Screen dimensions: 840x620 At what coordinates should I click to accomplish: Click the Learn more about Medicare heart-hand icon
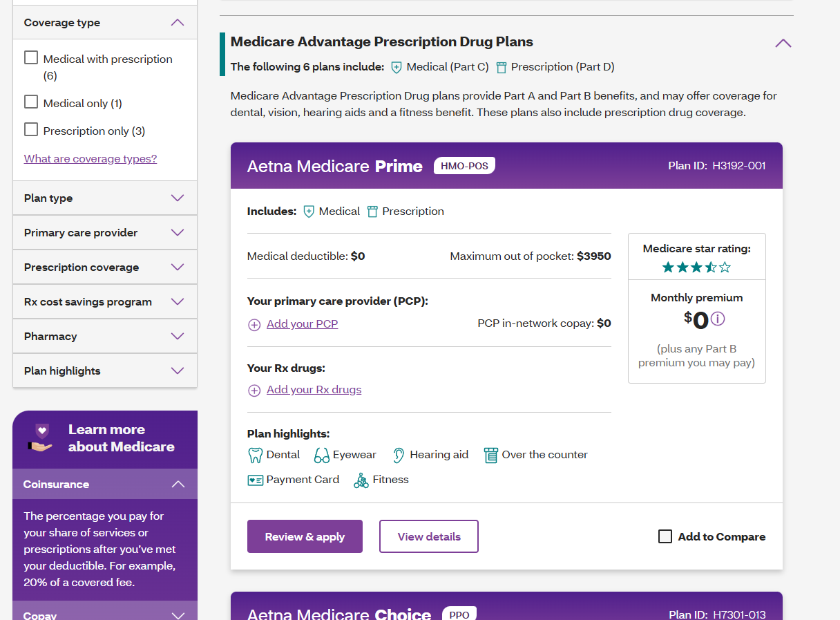41,438
